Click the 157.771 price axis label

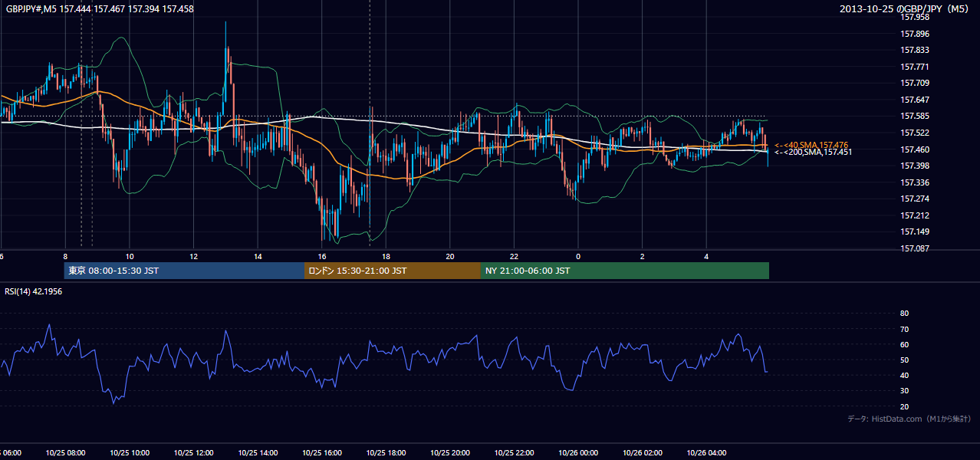[x=914, y=67]
